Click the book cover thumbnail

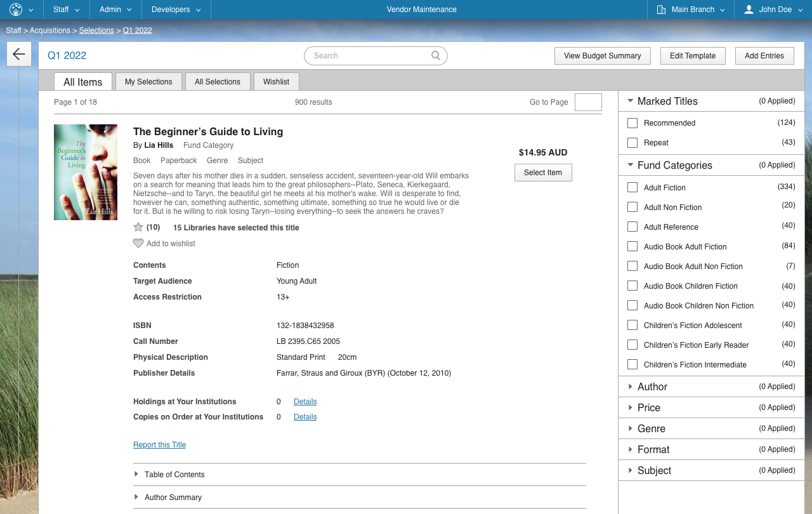pyautogui.click(x=86, y=172)
